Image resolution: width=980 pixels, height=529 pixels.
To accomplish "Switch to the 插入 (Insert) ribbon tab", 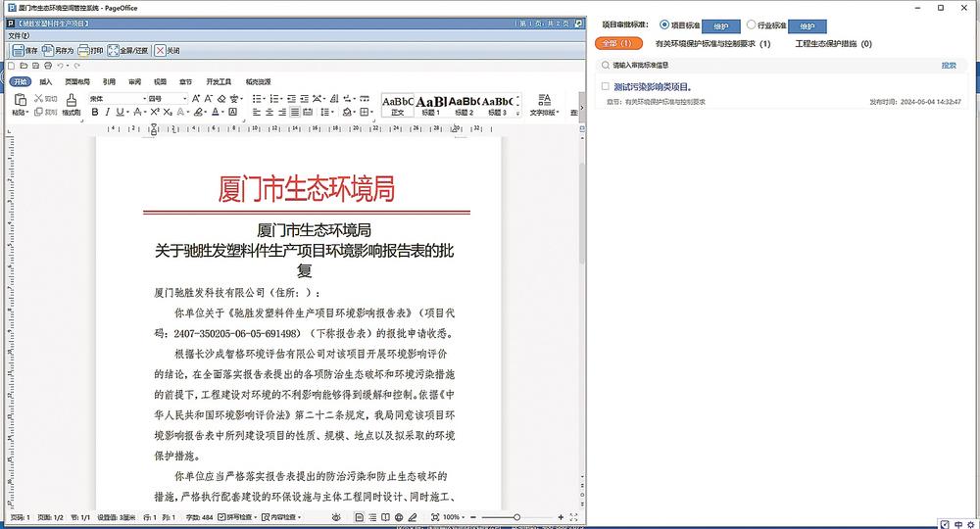I will [x=46, y=82].
